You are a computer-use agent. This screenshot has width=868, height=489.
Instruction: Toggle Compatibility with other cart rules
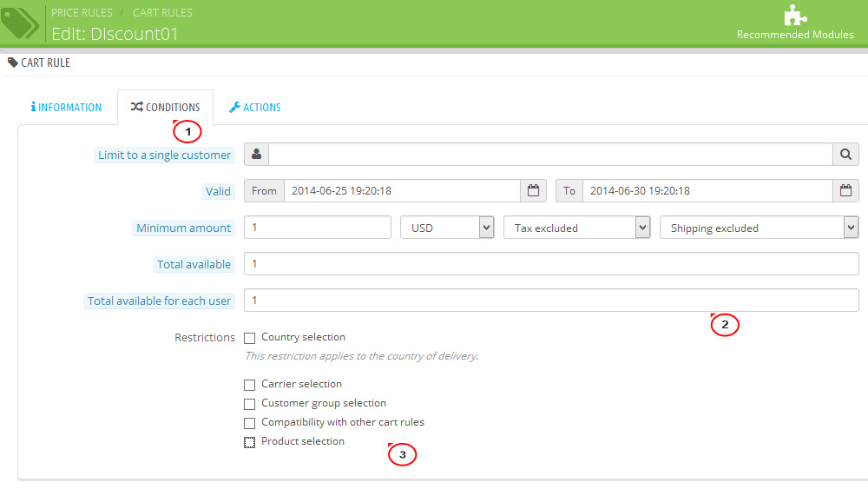point(250,423)
